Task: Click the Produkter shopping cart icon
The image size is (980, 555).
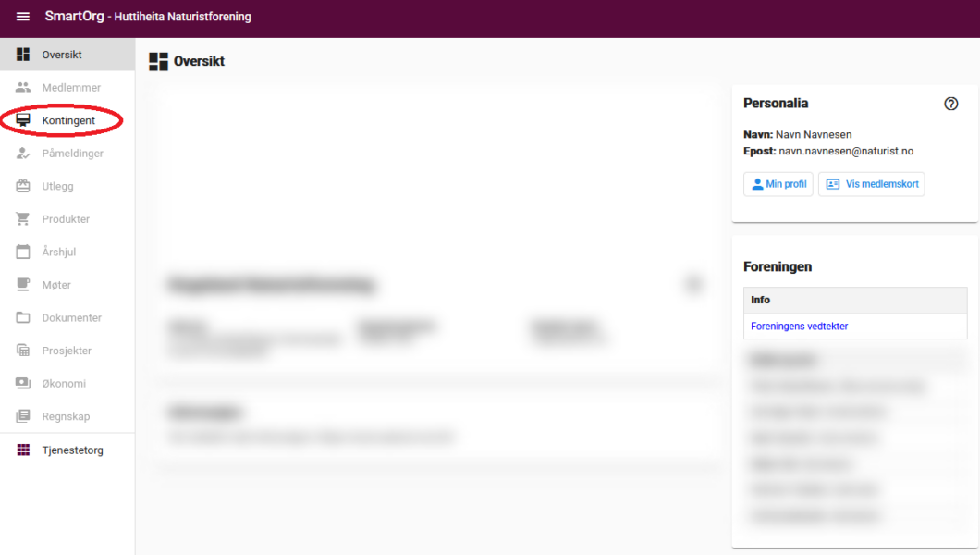Action: [x=23, y=219]
